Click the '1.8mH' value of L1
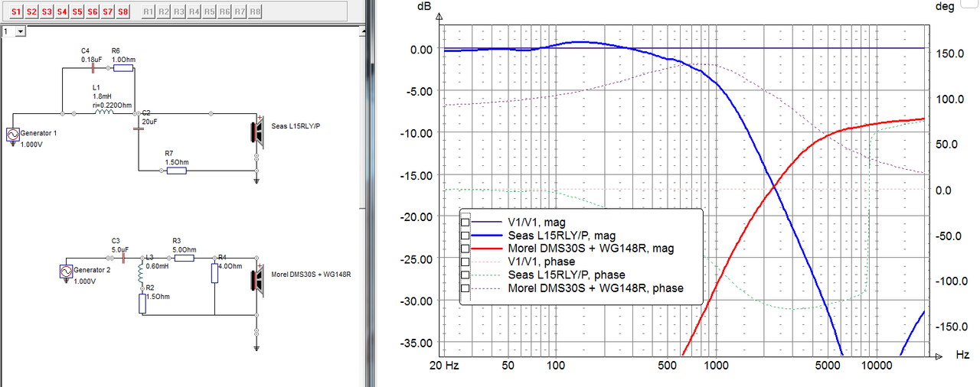This screenshot has height=387, width=980. click(x=101, y=97)
